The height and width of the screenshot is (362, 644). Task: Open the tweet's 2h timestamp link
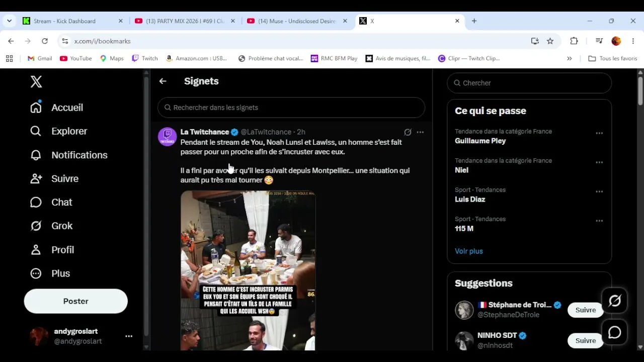301,132
